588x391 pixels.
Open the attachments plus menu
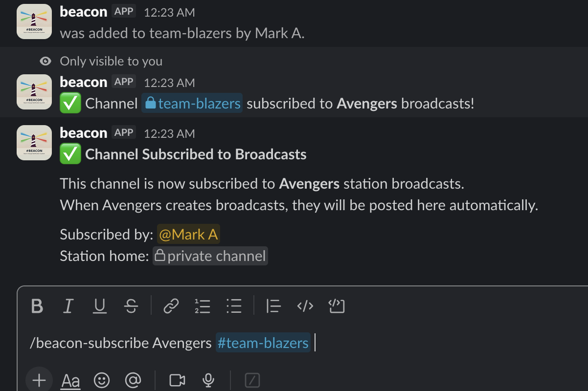[x=39, y=380]
